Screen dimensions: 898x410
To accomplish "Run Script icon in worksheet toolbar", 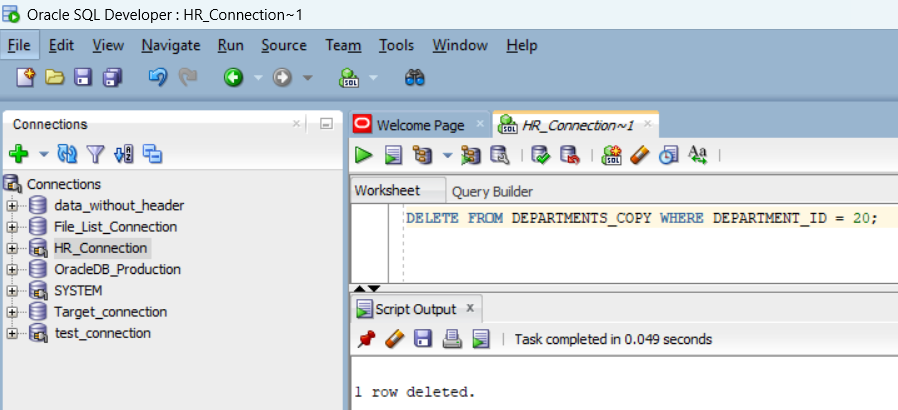I will click(393, 155).
